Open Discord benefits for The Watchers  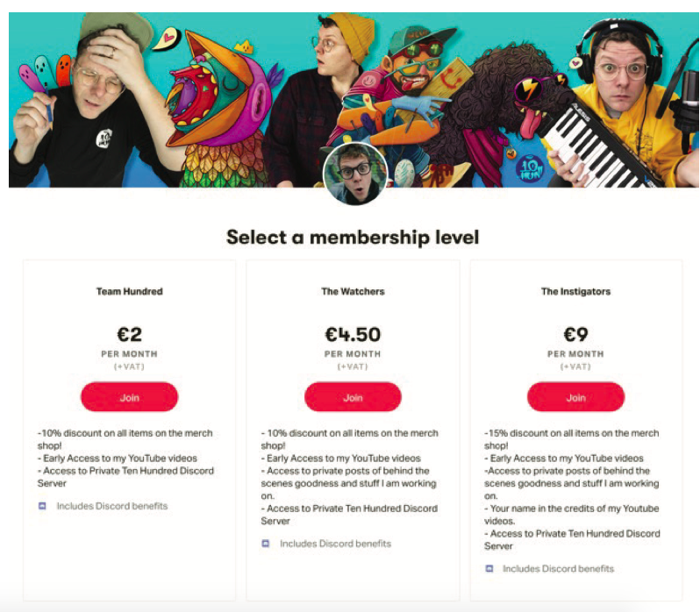click(x=335, y=544)
